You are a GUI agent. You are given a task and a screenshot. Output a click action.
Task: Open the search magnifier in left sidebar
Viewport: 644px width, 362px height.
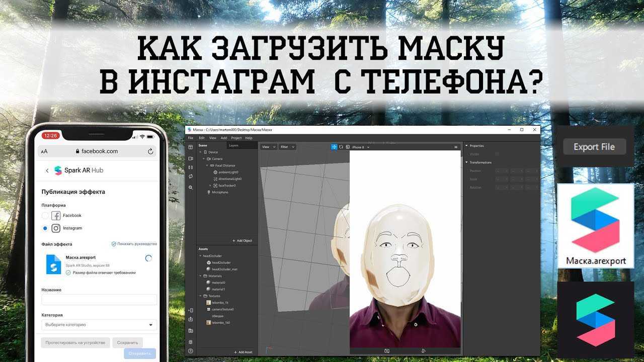tap(191, 187)
